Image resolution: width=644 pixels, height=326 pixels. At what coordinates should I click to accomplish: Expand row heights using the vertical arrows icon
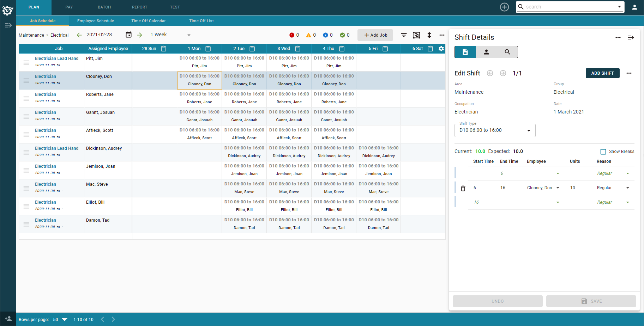[x=429, y=35]
